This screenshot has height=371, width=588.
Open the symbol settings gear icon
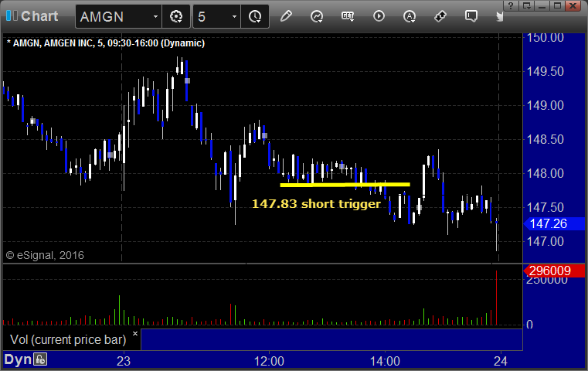coord(176,16)
